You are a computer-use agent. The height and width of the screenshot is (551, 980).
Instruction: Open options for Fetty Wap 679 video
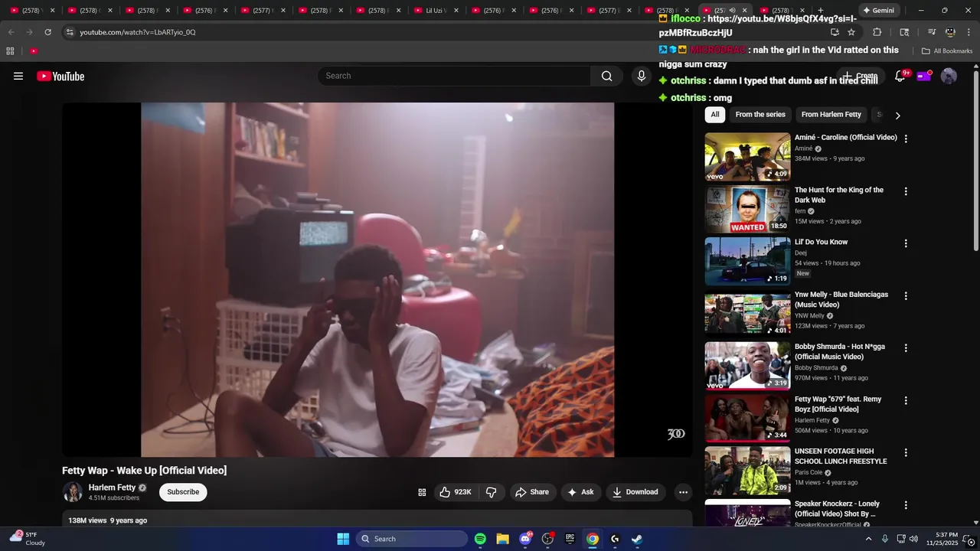(x=906, y=400)
